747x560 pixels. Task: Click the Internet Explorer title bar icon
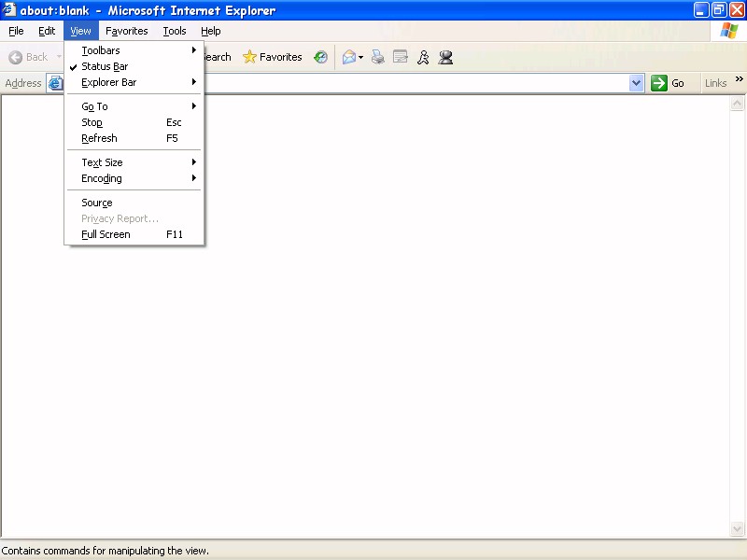click(x=8, y=10)
